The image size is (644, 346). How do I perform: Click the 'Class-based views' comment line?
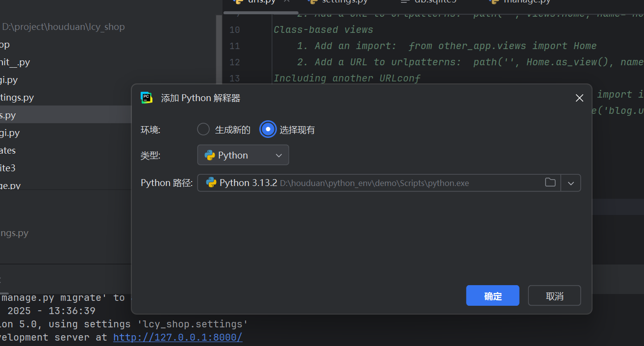point(323,30)
